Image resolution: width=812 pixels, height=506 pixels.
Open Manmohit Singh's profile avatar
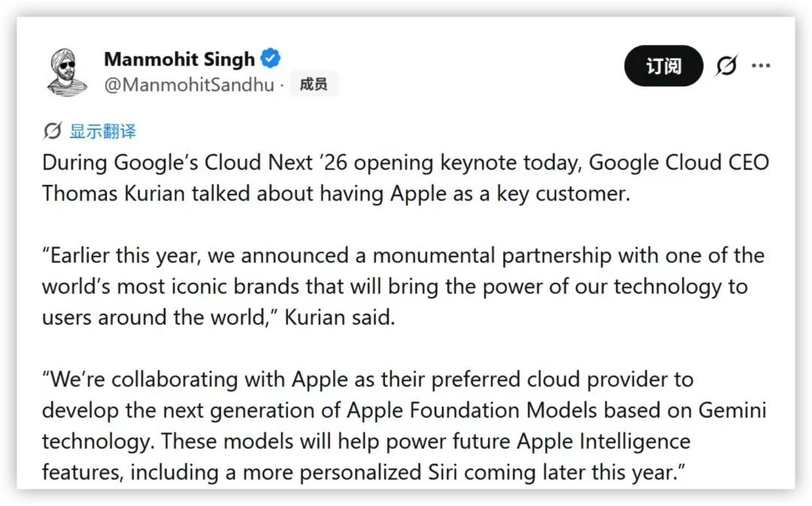(66, 72)
